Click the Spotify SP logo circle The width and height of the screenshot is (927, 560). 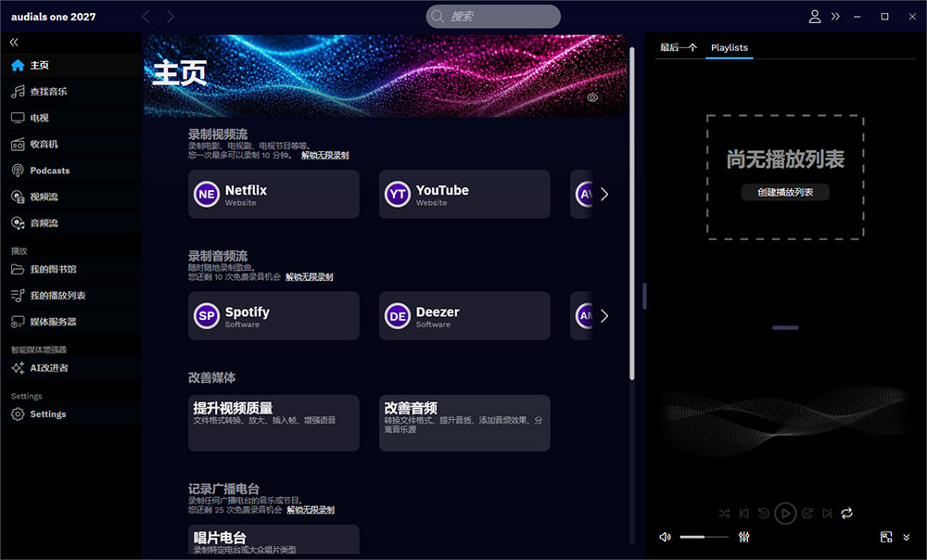pos(207,316)
